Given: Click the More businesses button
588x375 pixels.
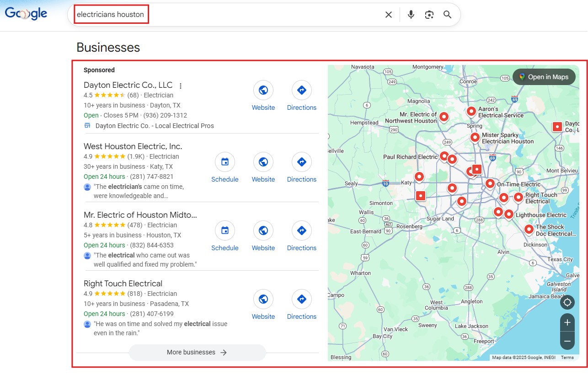Looking at the screenshot, I should [197, 352].
